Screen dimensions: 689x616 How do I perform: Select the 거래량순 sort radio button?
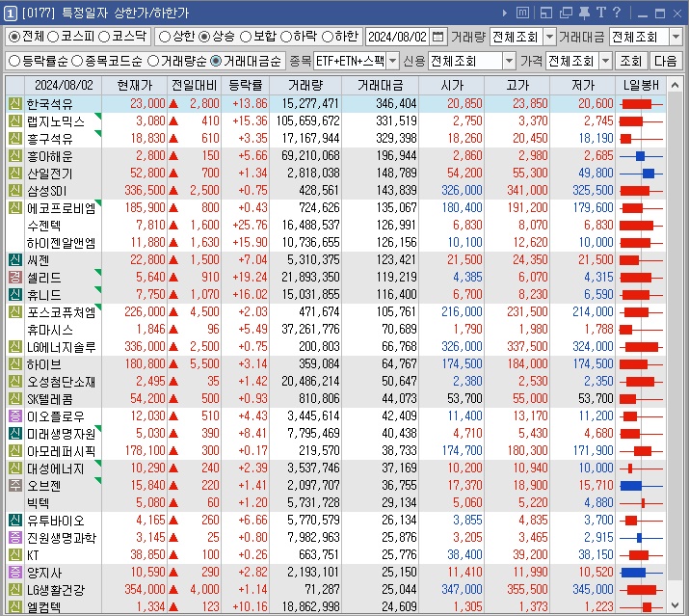pos(153,61)
